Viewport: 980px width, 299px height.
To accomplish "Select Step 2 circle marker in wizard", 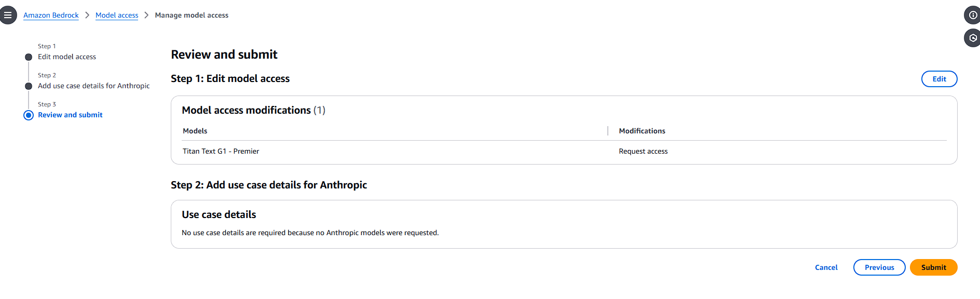I will [x=29, y=86].
